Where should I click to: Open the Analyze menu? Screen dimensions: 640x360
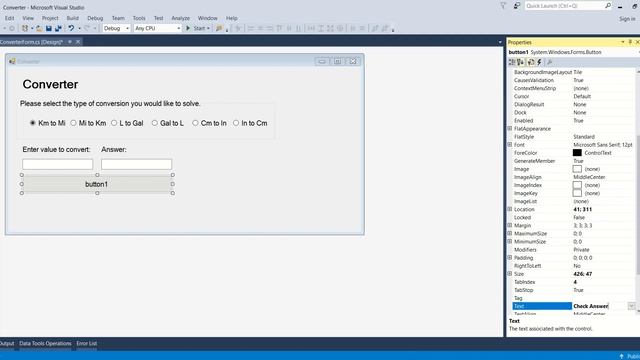180,18
